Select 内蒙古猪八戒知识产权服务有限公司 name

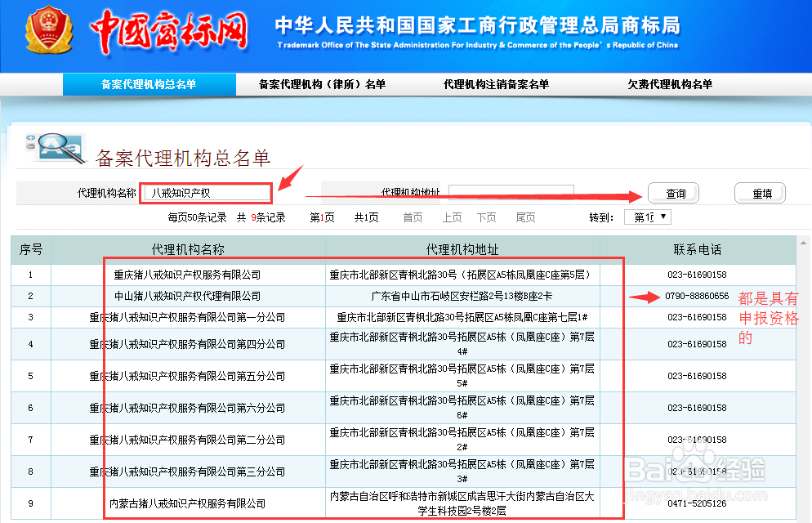pyautogui.click(x=187, y=503)
